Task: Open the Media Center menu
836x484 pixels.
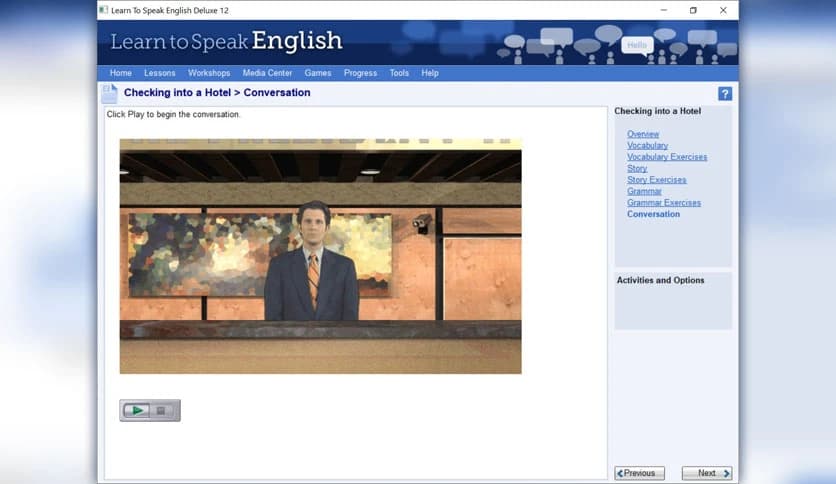Action: [267, 73]
